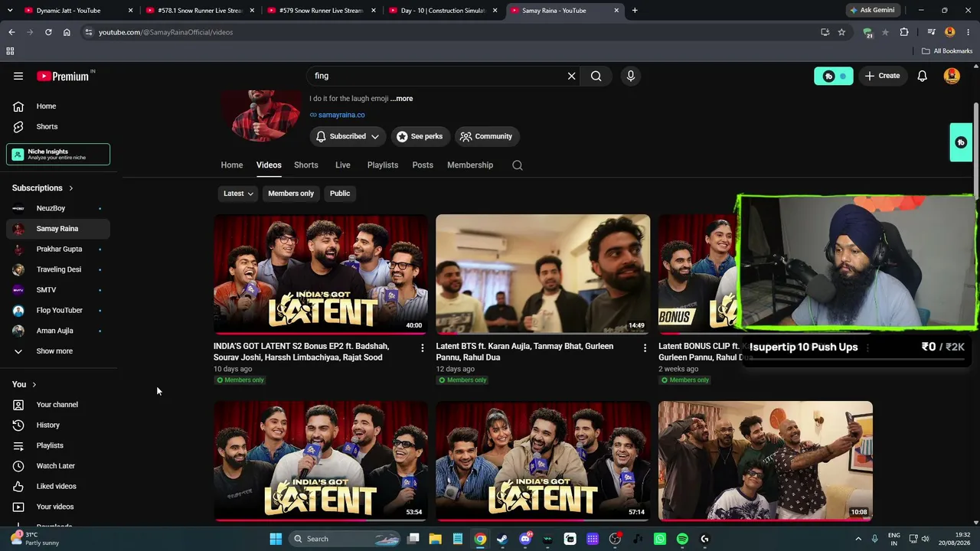Open the Latest sort dropdown
Image resolution: width=980 pixels, height=551 pixels.
238,194
